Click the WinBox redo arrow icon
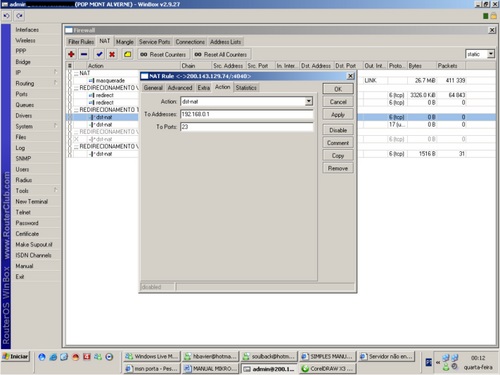Screen dimensions: 500x375 coord(19,16)
